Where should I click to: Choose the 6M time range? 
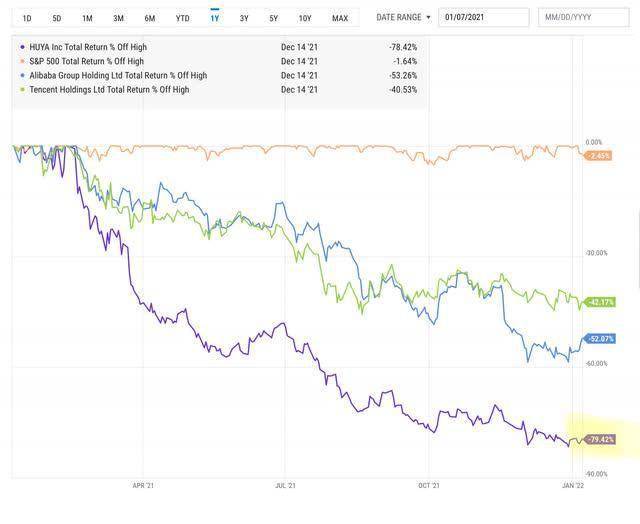[x=150, y=18]
